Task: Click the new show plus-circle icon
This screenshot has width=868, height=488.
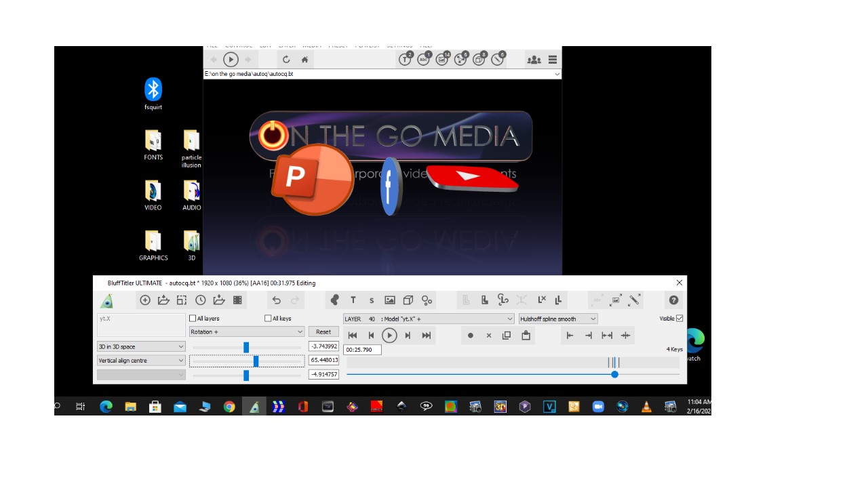Action: tap(145, 300)
